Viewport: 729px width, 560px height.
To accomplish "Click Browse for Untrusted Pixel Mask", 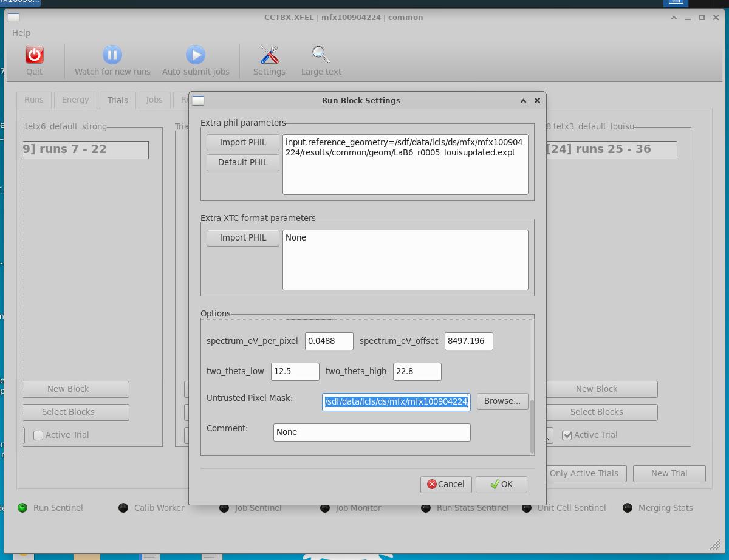I will [502, 401].
